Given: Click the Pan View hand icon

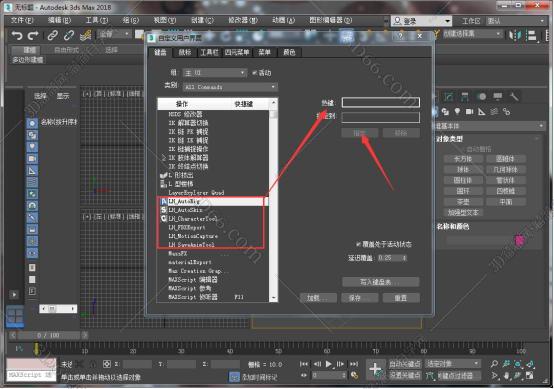Looking at the screenshot, I should pos(507,376).
